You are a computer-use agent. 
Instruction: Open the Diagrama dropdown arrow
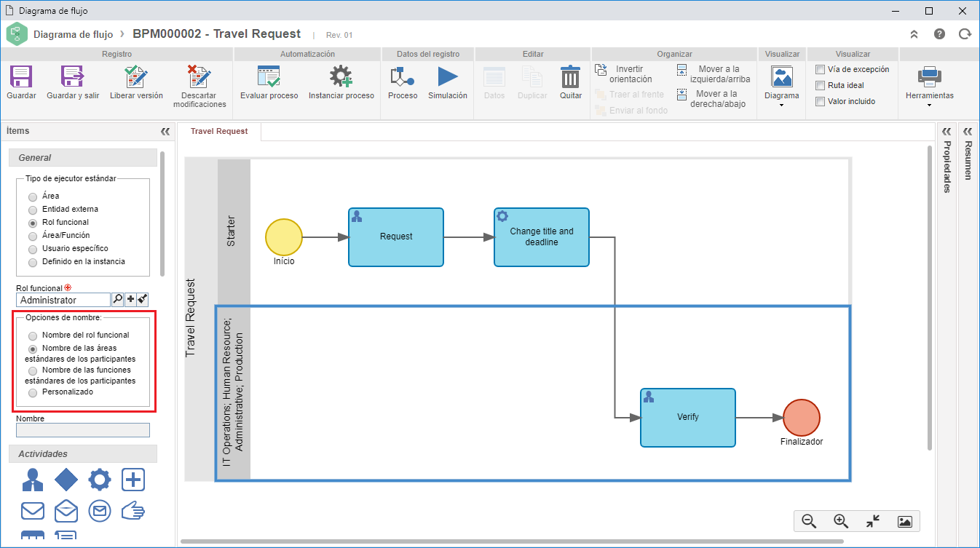pos(781,105)
